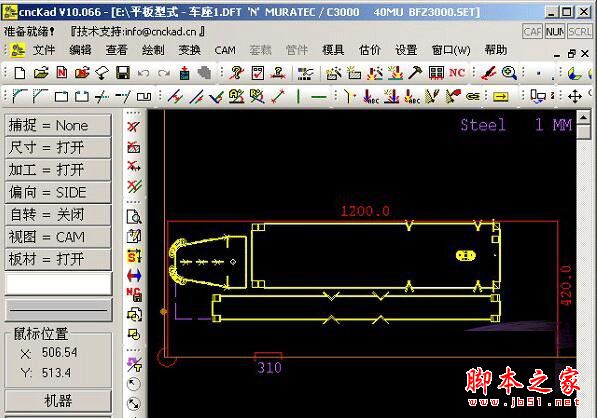Click the blank input field in left panel
The height and width of the screenshot is (418, 597).
[x=58, y=284]
